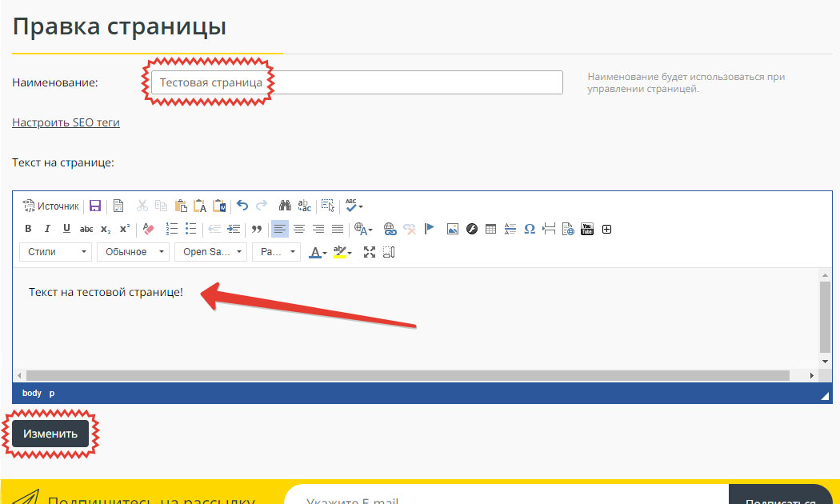The height and width of the screenshot is (504, 840).
Task: Click the Undo arrow icon
Action: click(242, 206)
